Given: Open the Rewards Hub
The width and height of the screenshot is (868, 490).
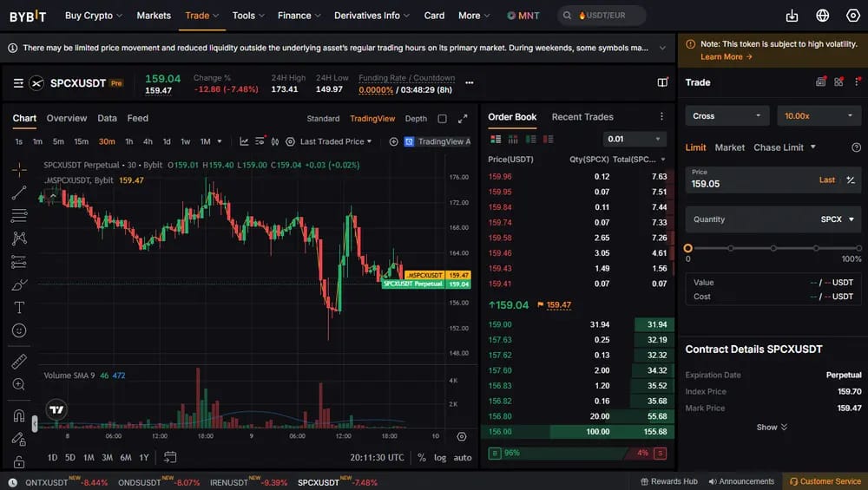Looking at the screenshot, I should (668, 481).
